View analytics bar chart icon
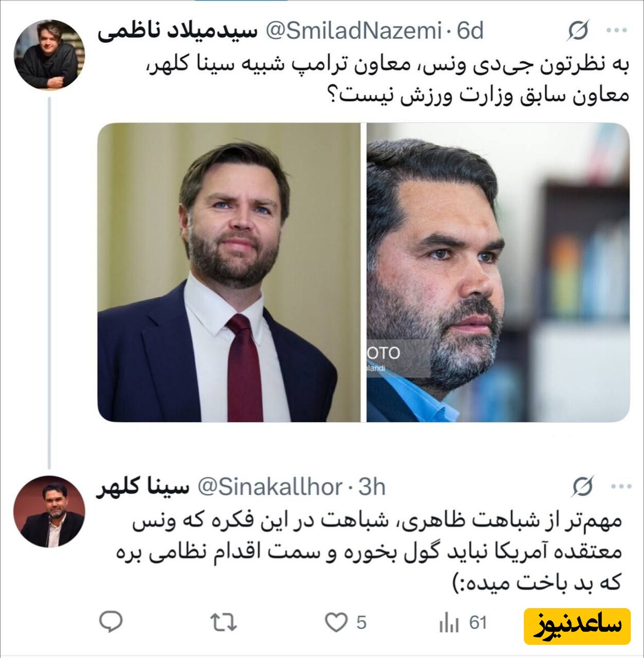 (449, 622)
